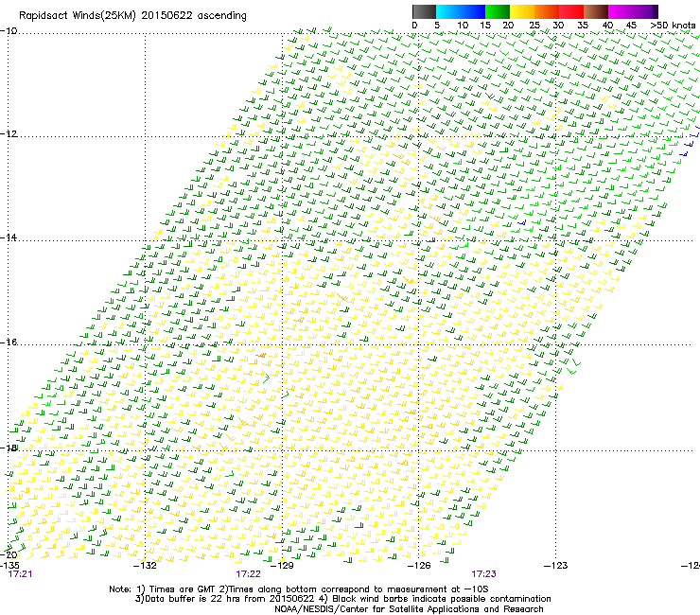Click the NOAA/NESDIS credit line

point(409,609)
